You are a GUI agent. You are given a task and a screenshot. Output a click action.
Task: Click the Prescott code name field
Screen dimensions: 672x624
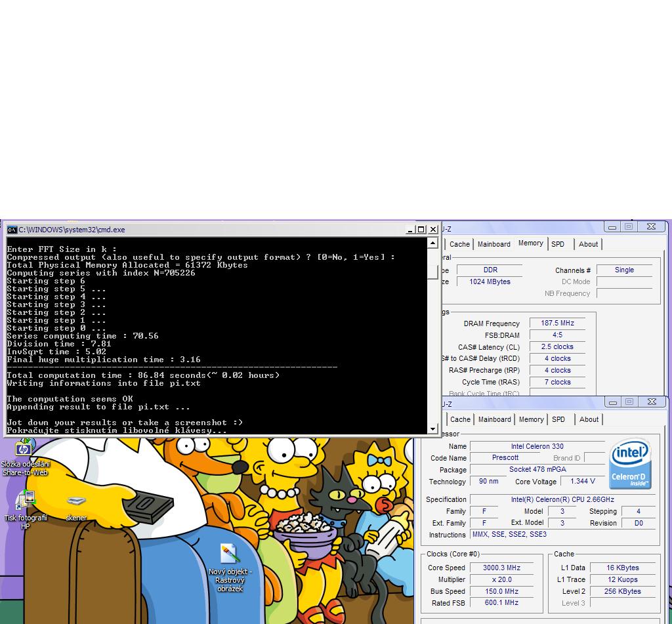[x=505, y=458]
